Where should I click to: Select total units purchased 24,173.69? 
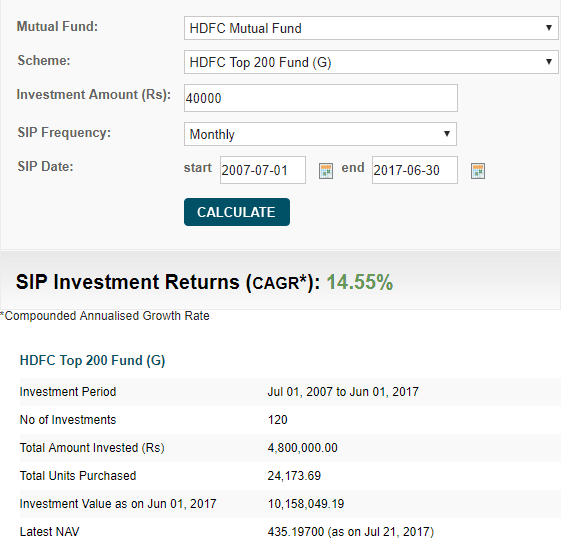tap(294, 476)
